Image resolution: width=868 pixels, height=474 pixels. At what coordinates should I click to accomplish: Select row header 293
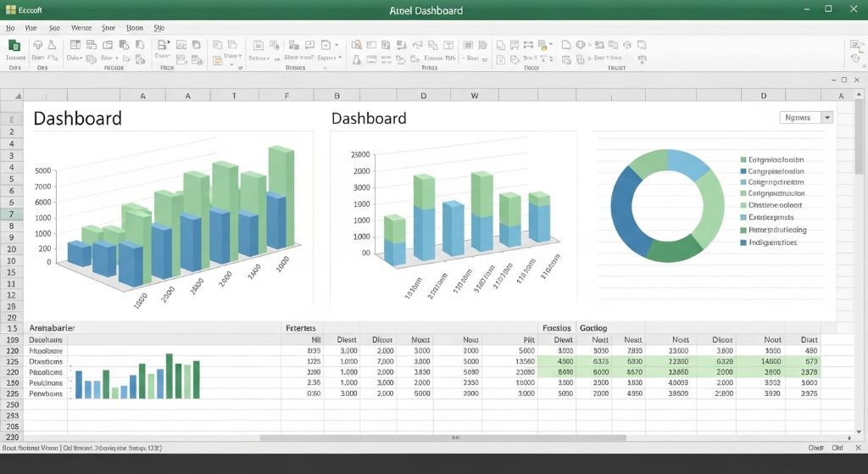pyautogui.click(x=12, y=415)
